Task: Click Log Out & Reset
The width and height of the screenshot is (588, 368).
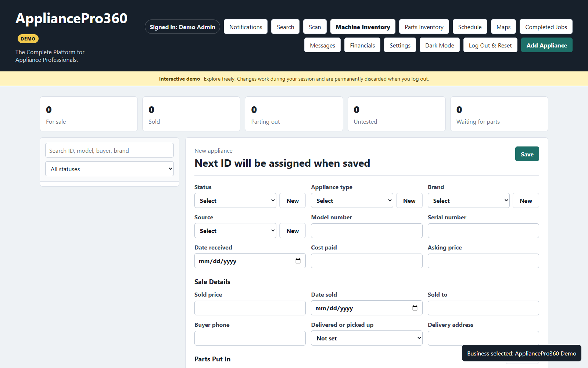Action: click(490, 45)
